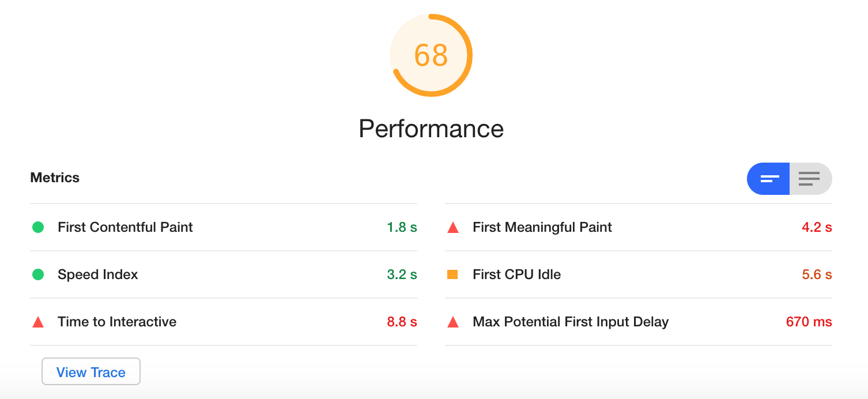868x399 pixels.
Task: Click the View Trace button
Action: (90, 371)
